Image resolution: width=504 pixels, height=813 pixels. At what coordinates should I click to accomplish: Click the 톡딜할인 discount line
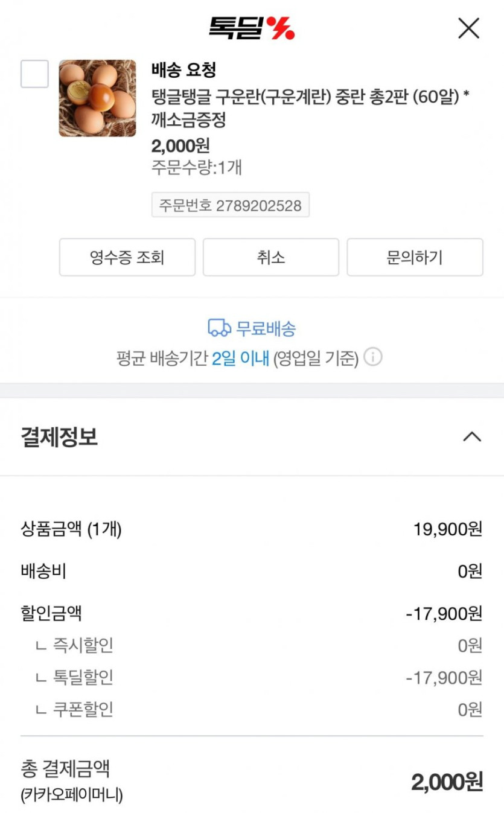click(x=83, y=678)
